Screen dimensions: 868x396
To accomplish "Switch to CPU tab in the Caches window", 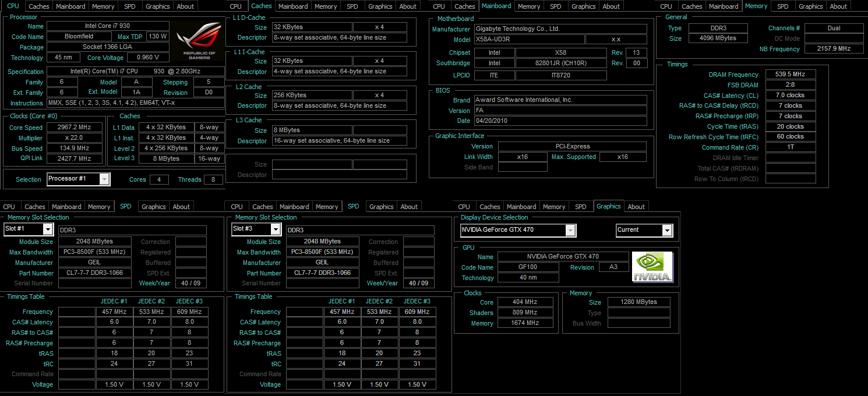I will [x=236, y=6].
